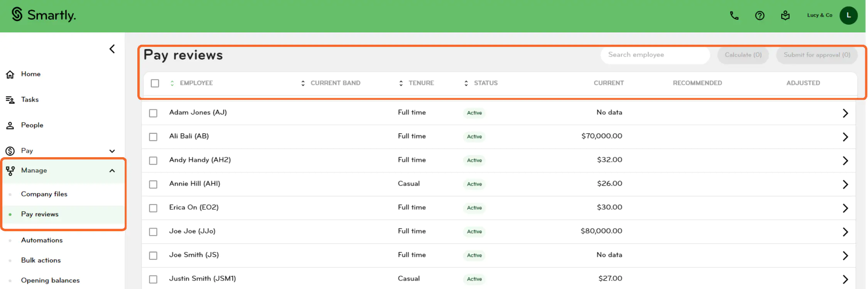Click the People person icon in sidebar
This screenshot has height=289, width=868.
tap(10, 126)
